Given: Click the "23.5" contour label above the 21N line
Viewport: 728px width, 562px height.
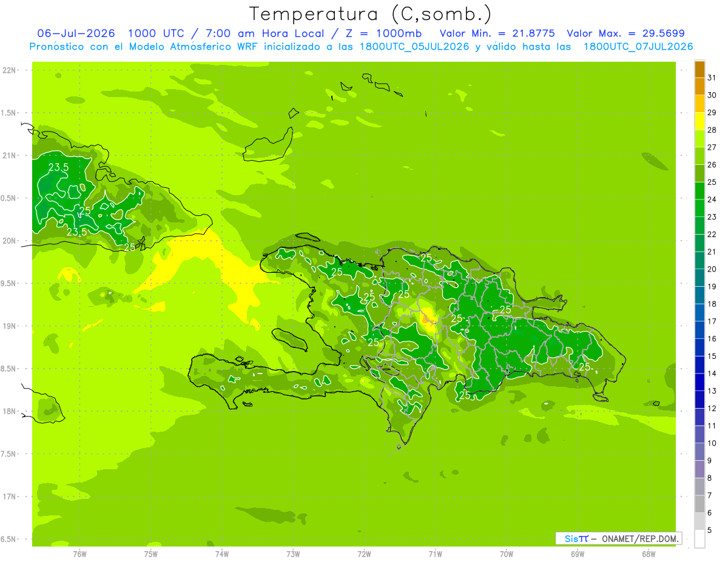Looking at the screenshot, I should pos(58,167).
